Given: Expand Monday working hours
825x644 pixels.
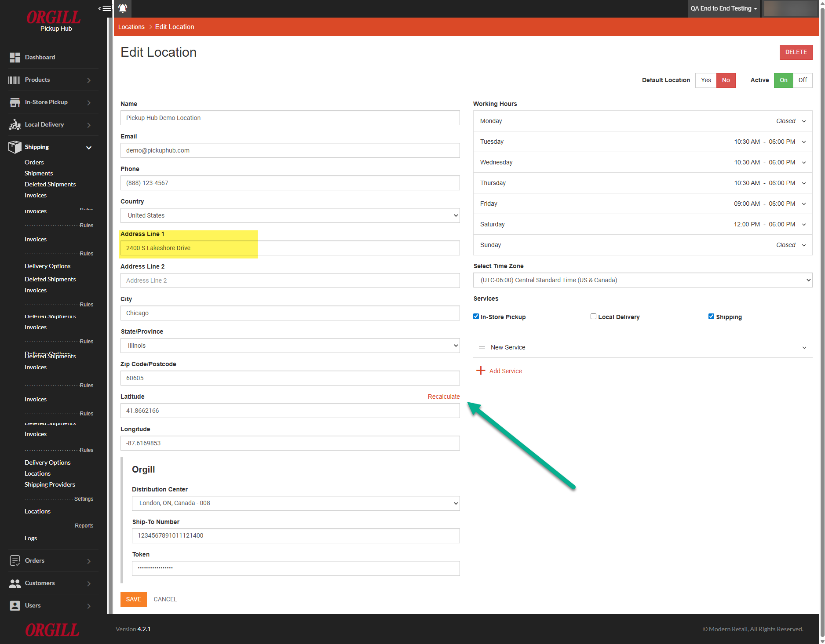Looking at the screenshot, I should [x=643, y=121].
